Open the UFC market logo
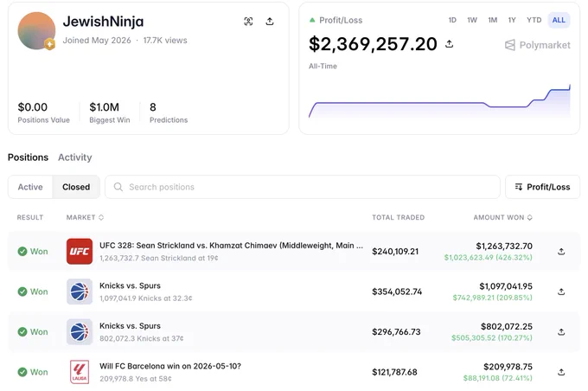The image size is (588, 391). (x=80, y=252)
